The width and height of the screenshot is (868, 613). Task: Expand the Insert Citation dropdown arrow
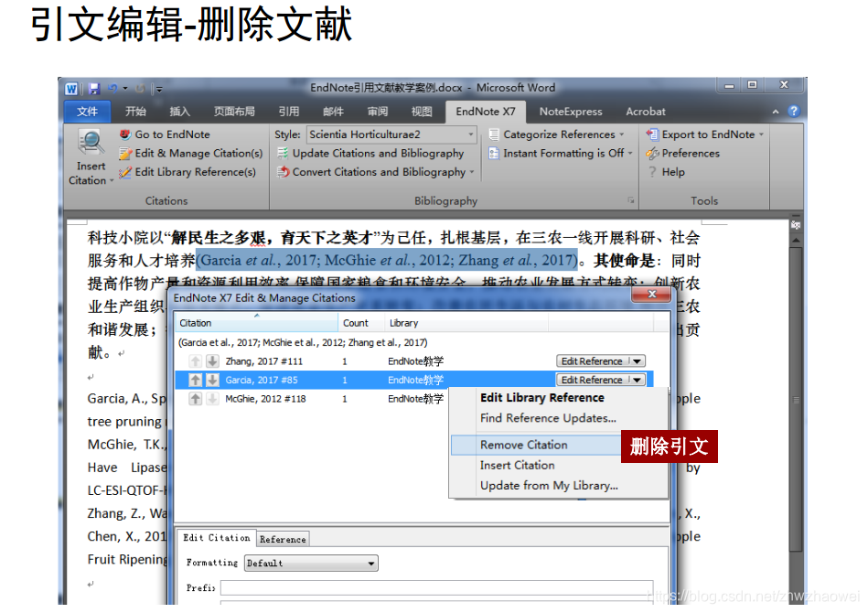tap(112, 180)
